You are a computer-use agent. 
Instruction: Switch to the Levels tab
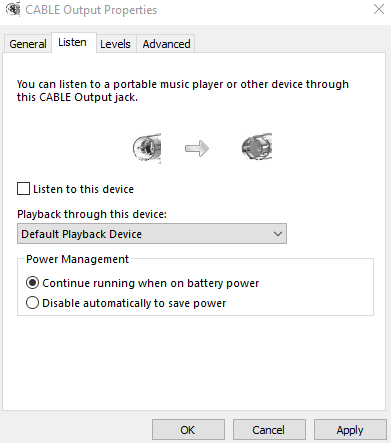(115, 44)
